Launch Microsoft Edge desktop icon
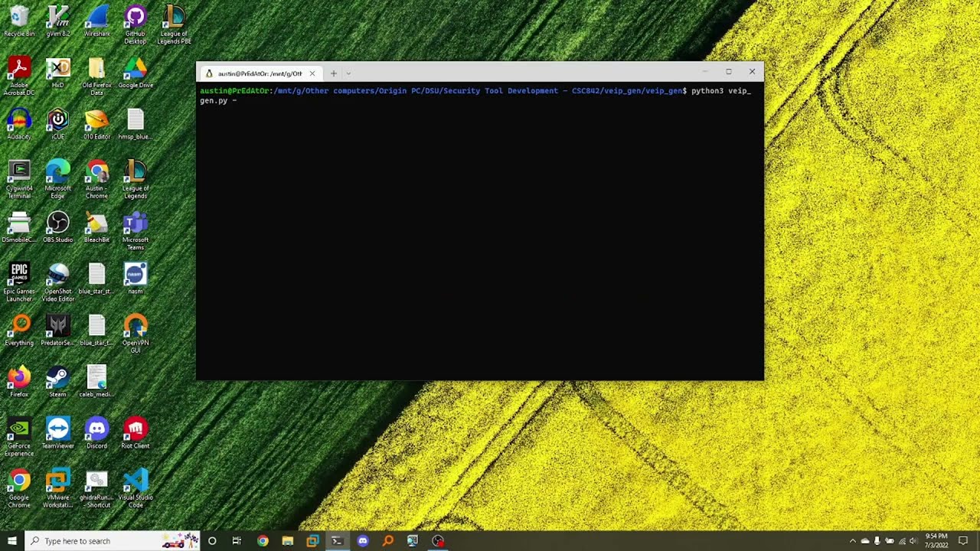 (58, 179)
